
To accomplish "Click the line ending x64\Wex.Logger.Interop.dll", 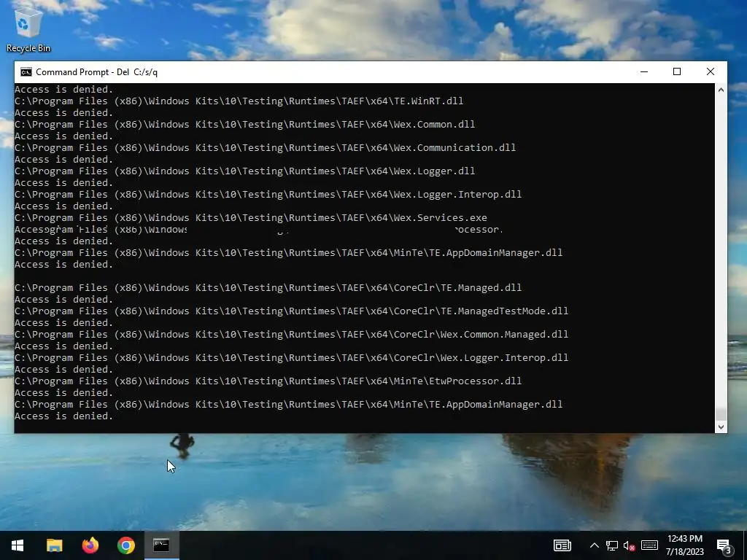I will point(268,194).
